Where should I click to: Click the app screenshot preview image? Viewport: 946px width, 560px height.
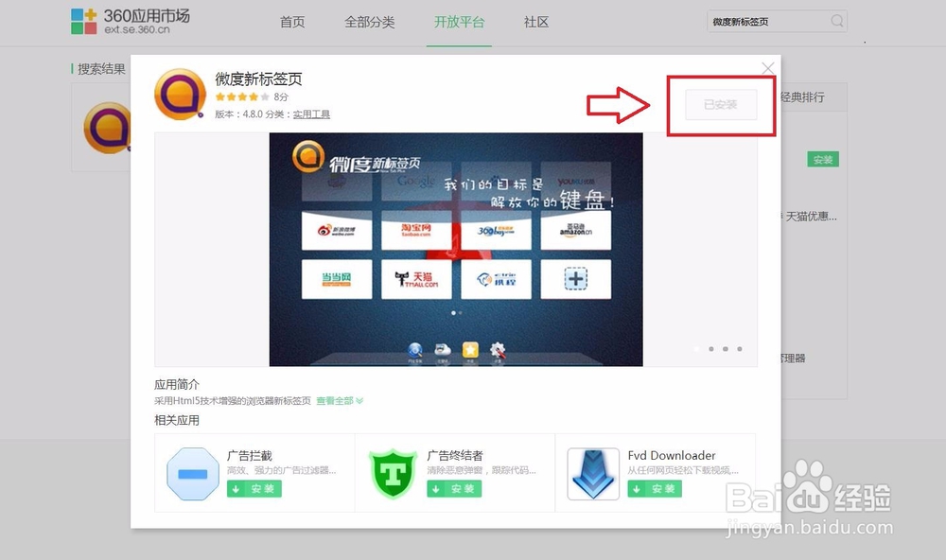click(456, 249)
